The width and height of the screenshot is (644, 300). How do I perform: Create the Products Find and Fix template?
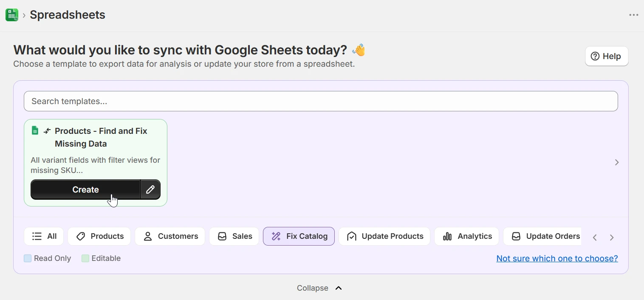(85, 190)
